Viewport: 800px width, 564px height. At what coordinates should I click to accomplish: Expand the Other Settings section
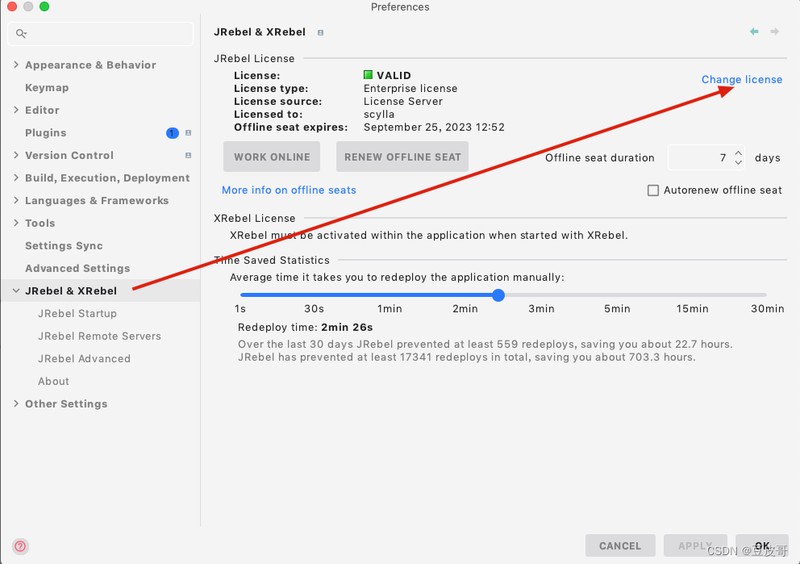pos(16,403)
